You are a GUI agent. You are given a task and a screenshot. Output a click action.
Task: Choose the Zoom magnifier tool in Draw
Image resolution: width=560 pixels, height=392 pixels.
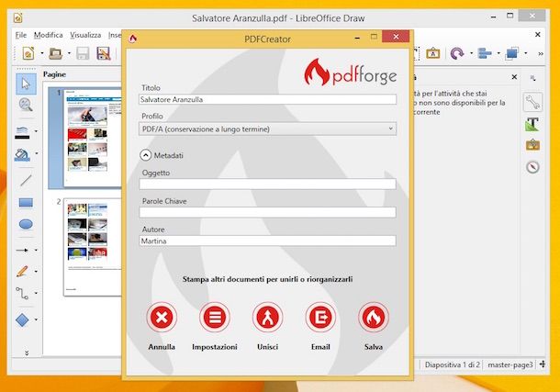26,105
